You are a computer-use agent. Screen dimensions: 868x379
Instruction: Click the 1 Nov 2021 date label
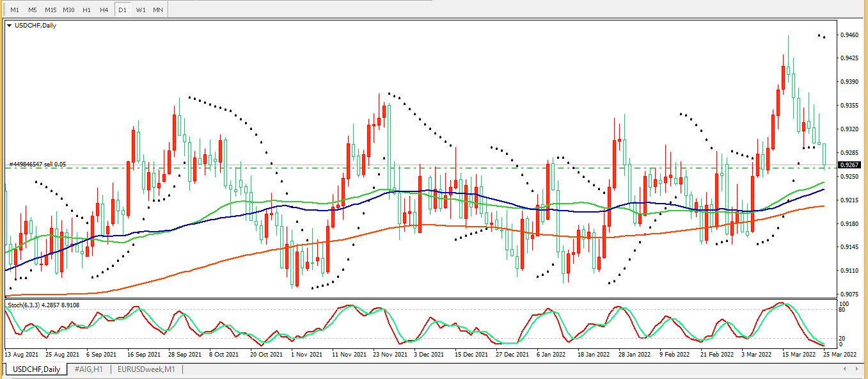306,353
